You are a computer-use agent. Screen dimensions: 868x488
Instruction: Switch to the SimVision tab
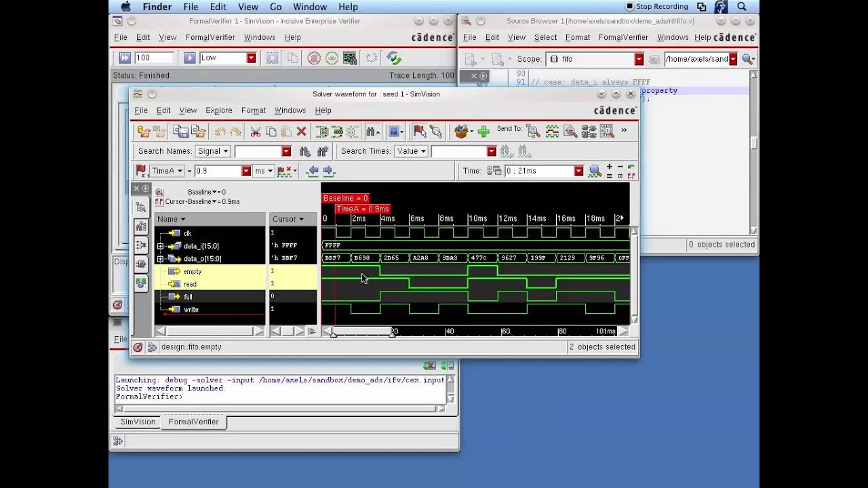click(x=138, y=422)
